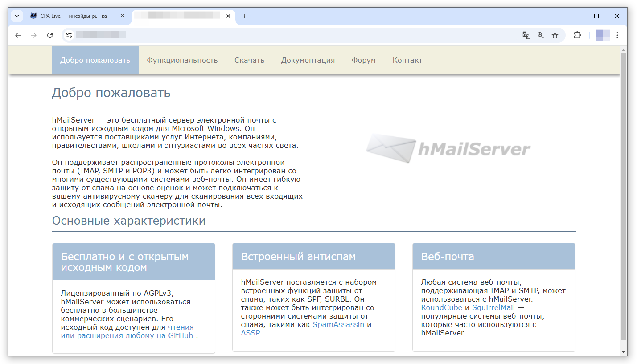Expand the tab search dropdown arrow

coord(17,16)
